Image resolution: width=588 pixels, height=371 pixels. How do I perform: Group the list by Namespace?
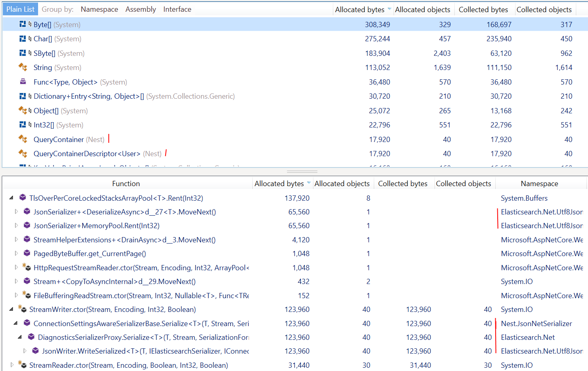(x=99, y=9)
